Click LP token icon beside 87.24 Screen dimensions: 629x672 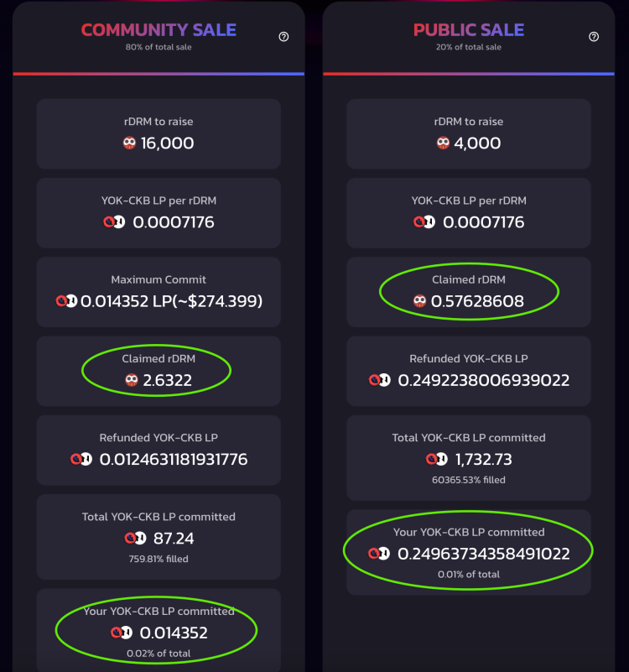coord(136,538)
